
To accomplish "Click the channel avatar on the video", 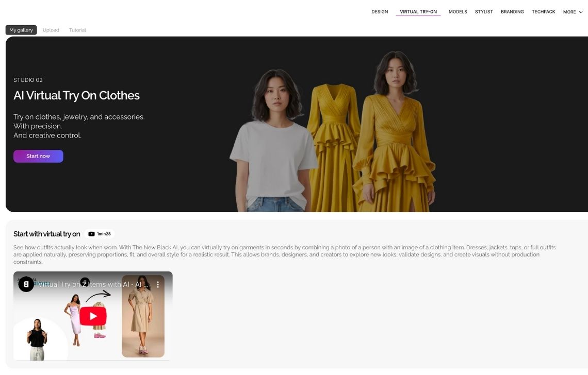I will [26, 284].
